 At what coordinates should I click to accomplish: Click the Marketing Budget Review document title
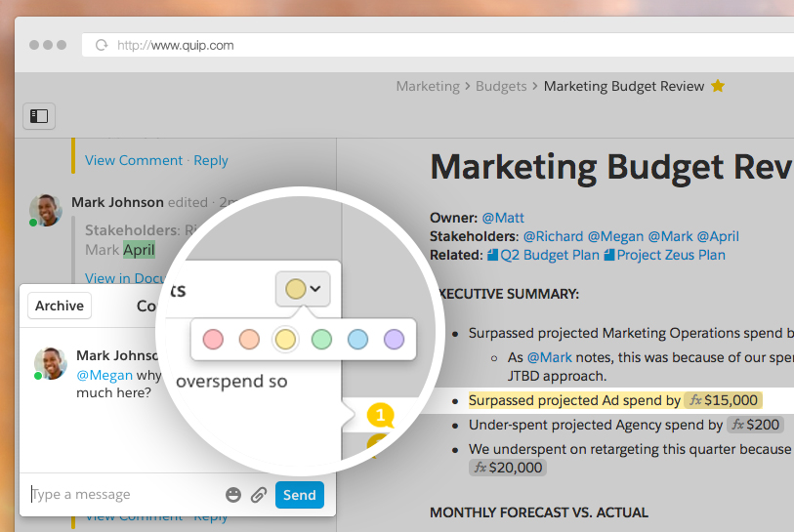[611, 167]
